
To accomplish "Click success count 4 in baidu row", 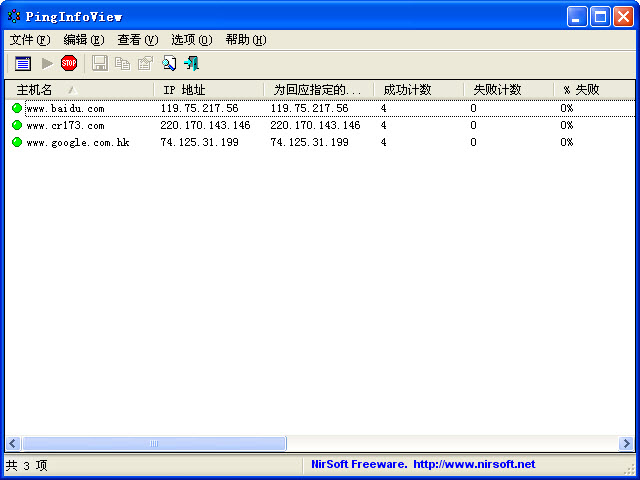I will click(383, 108).
